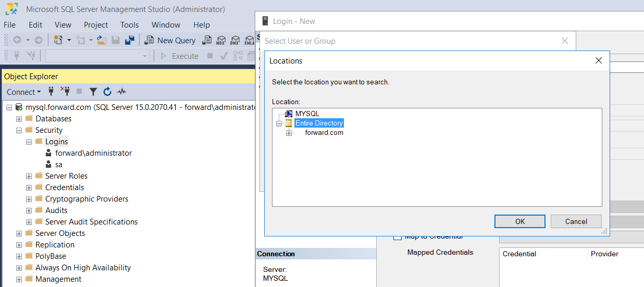Expand the Databases node
Screen dimensions: 644x287
[19, 119]
